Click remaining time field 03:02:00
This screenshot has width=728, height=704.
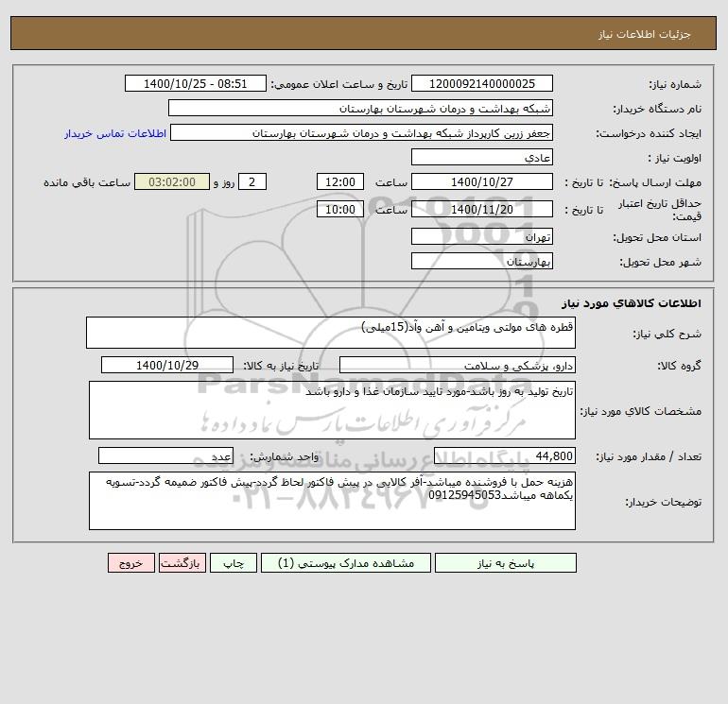click(x=172, y=182)
